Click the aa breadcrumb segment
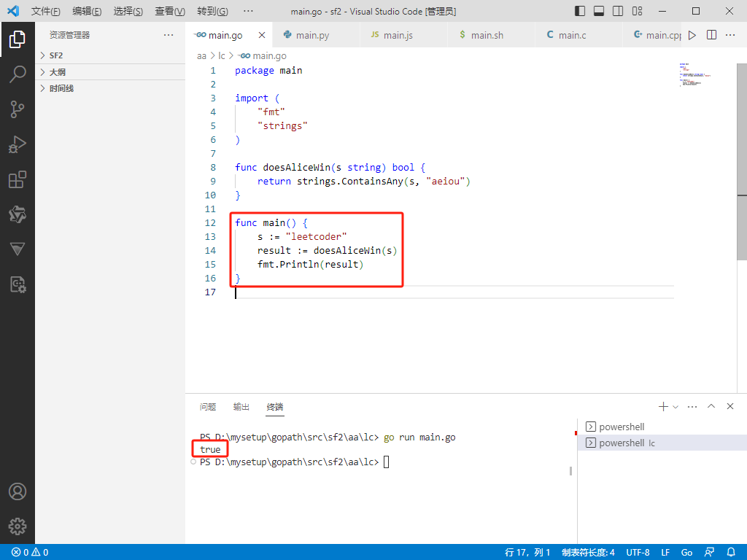 [x=201, y=55]
